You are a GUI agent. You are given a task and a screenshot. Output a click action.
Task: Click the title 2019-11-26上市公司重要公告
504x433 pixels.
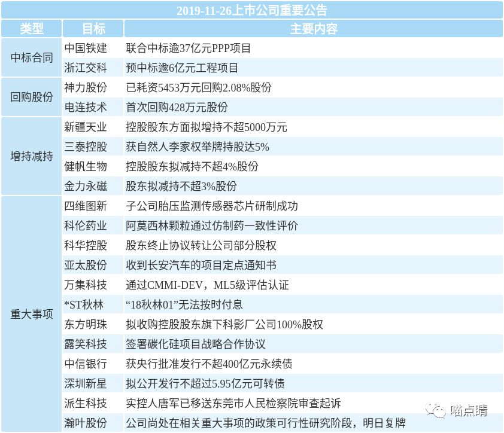(251, 10)
